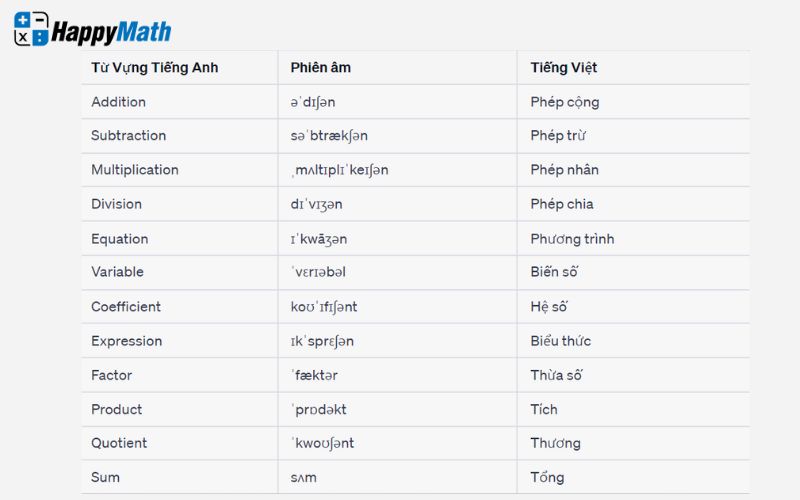Click the word "Subtraction" in the table
This screenshot has width=800, height=500.
(128, 136)
